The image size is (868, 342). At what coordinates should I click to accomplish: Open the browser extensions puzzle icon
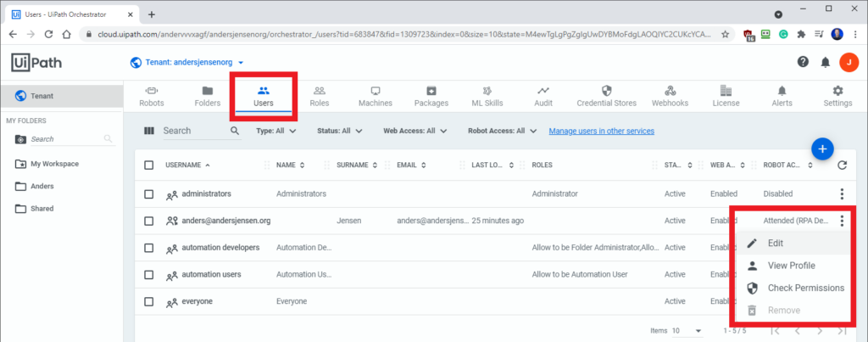click(x=801, y=34)
